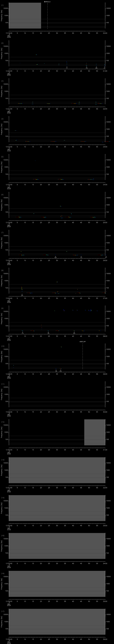The image size is (114, 644).
Task: Select the green signal near 1000 Hz in panel 6
Action: (x=60, y=206)
